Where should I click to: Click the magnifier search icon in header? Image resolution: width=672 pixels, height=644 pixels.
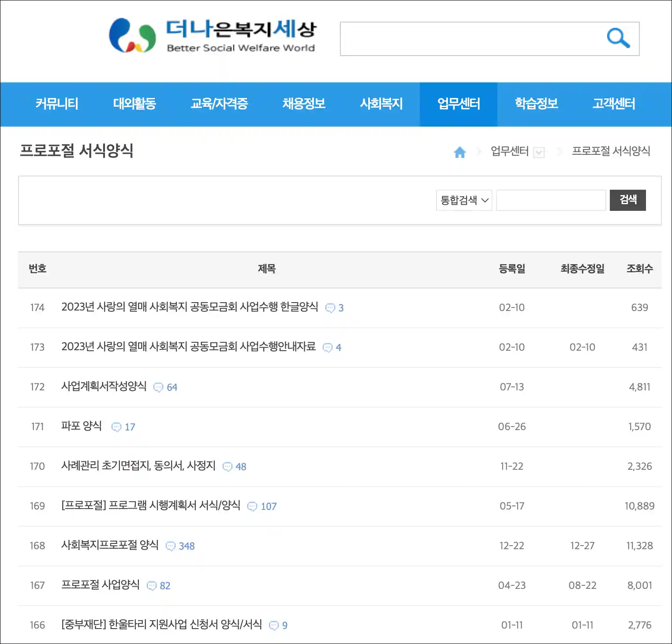[x=618, y=38]
